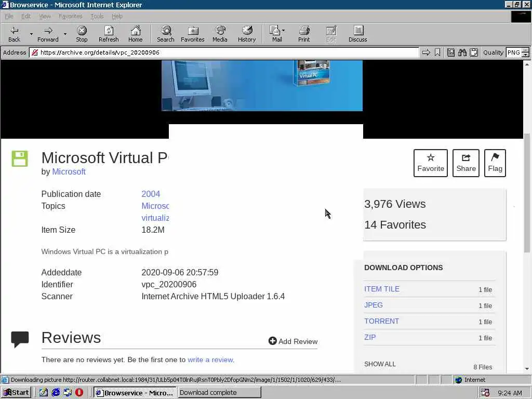Print the current page
Viewport: 532px width, 399px height.
coord(304,34)
